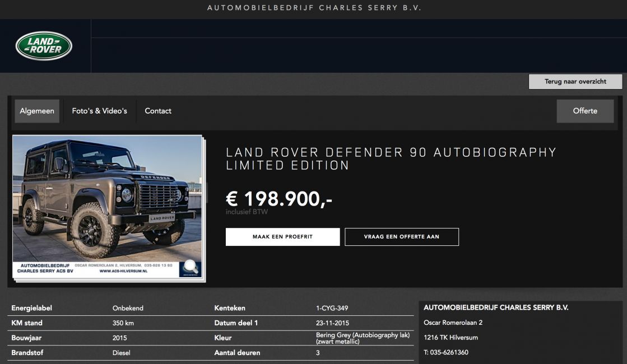Click the Energielabel row label
The height and width of the screenshot is (364, 627).
point(31,308)
